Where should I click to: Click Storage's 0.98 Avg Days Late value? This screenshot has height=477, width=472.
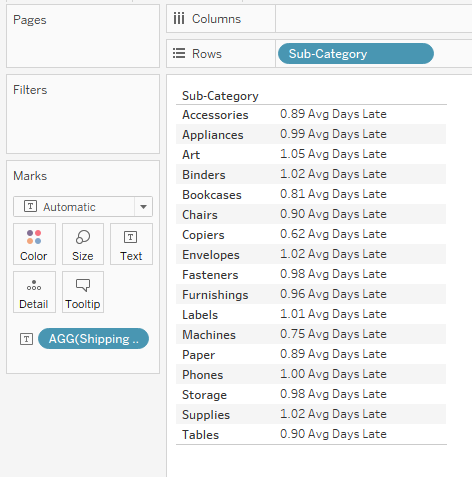tap(333, 394)
